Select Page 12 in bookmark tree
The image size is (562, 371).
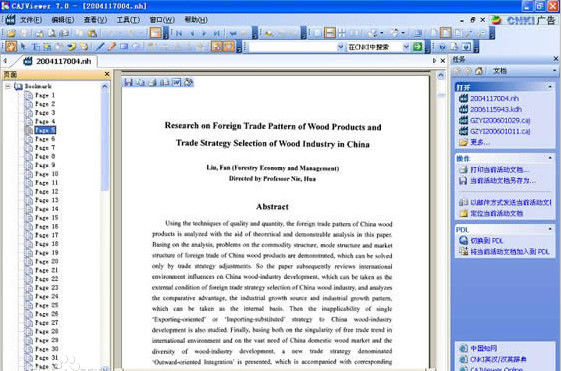pyautogui.click(x=47, y=191)
